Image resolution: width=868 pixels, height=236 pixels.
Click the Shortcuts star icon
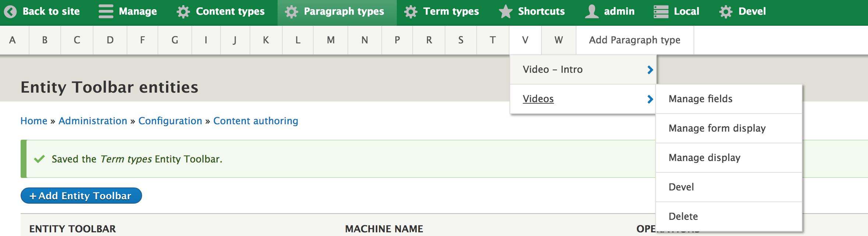pyautogui.click(x=505, y=11)
